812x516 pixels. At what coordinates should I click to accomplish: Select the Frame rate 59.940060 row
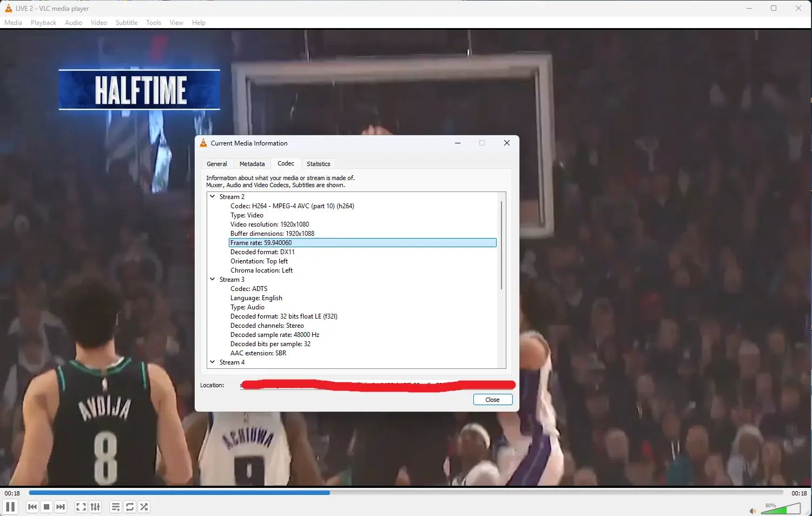click(362, 243)
